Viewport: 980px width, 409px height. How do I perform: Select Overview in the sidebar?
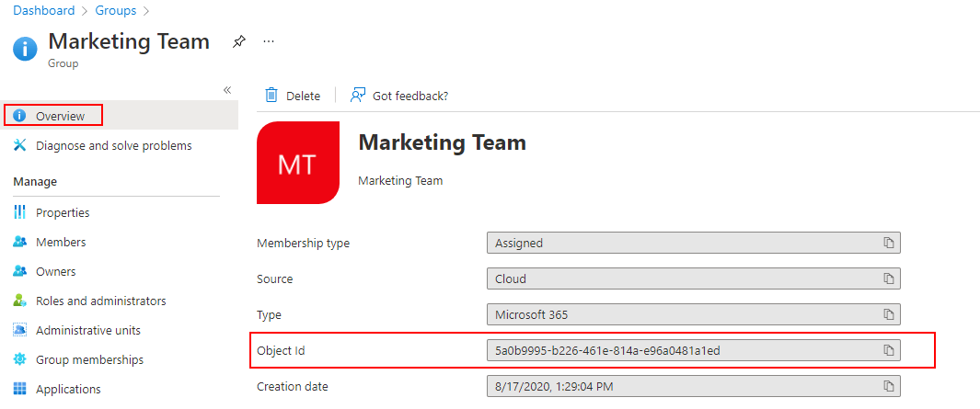(x=60, y=116)
